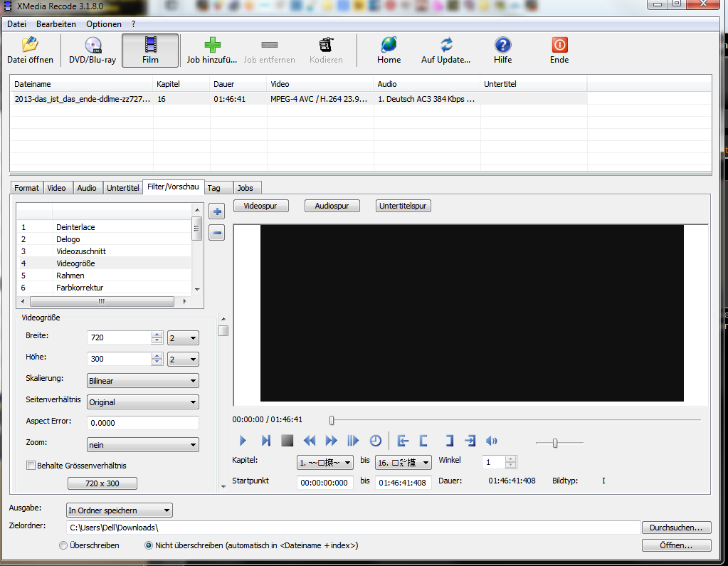The image size is (728, 566).
Task: Open the Skalierung Bilinear dropdown
Action: (142, 381)
